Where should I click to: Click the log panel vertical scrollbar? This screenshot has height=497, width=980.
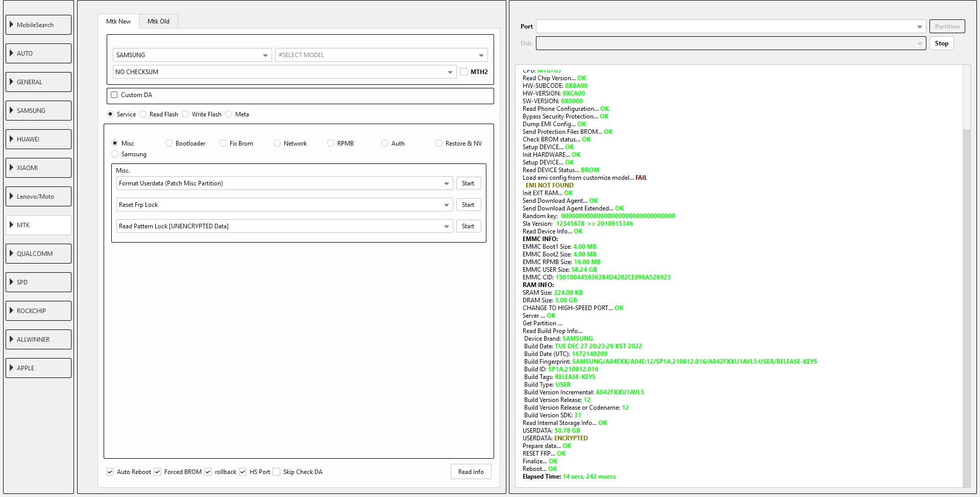966,306
